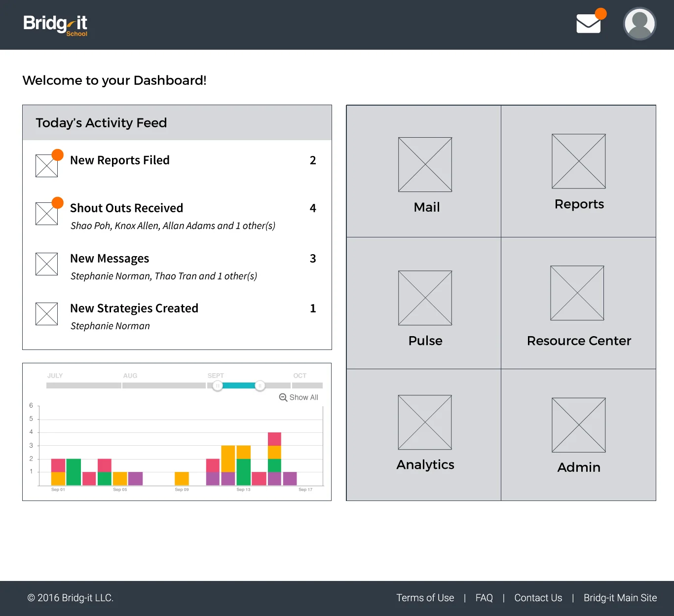This screenshot has height=616, width=674.
Task: Open the Contact Us page
Action: tap(538, 598)
